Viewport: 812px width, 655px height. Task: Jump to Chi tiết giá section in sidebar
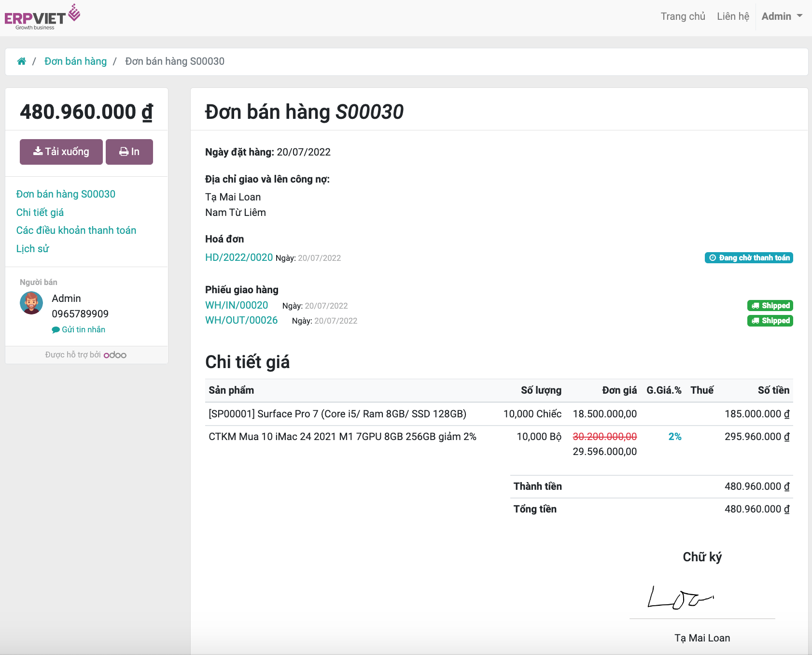(x=40, y=213)
